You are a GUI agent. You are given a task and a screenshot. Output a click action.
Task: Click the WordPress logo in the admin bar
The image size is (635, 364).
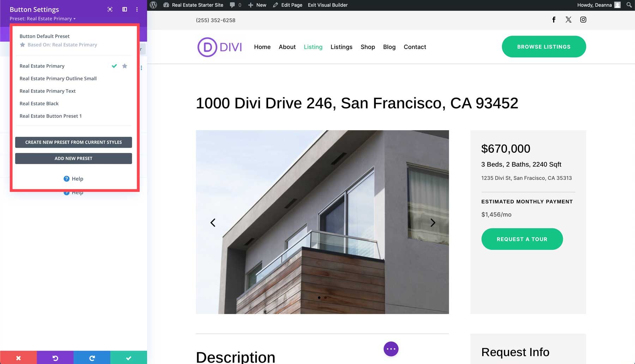coord(153,5)
